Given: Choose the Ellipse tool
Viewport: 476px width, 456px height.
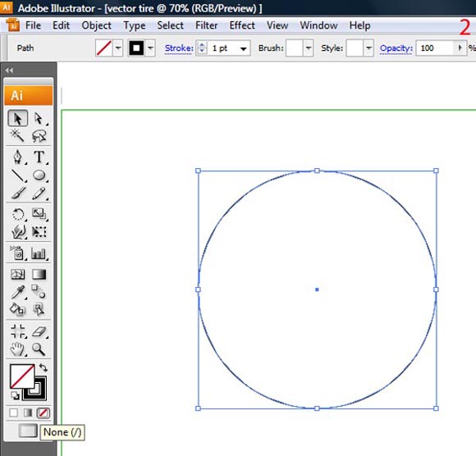Looking at the screenshot, I should point(39,176).
